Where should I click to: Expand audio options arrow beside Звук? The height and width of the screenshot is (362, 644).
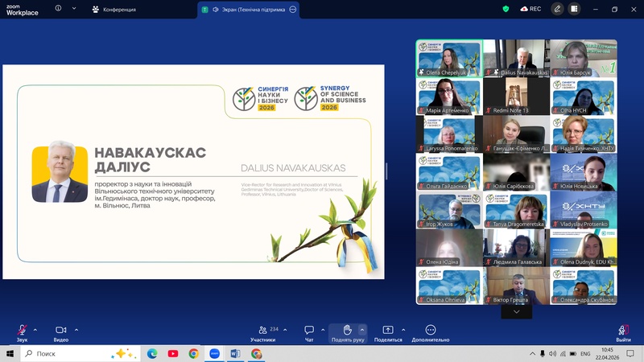[x=35, y=330]
